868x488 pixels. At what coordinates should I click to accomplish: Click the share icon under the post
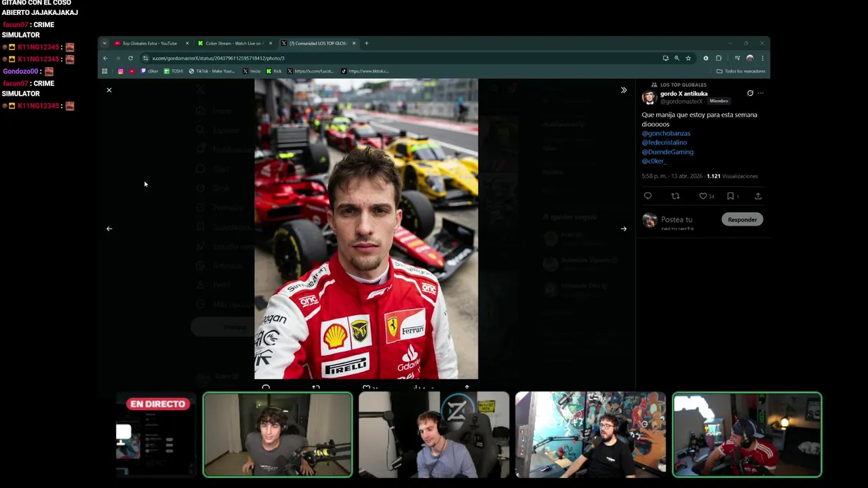tap(758, 196)
